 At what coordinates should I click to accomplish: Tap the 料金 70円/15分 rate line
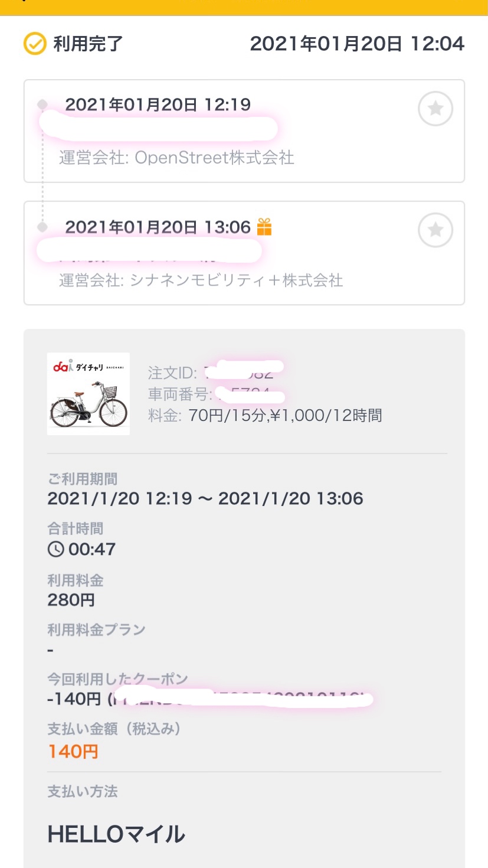click(265, 416)
